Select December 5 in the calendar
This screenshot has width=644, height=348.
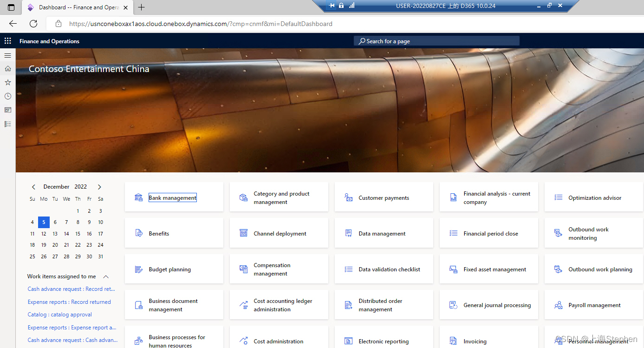pos(44,222)
